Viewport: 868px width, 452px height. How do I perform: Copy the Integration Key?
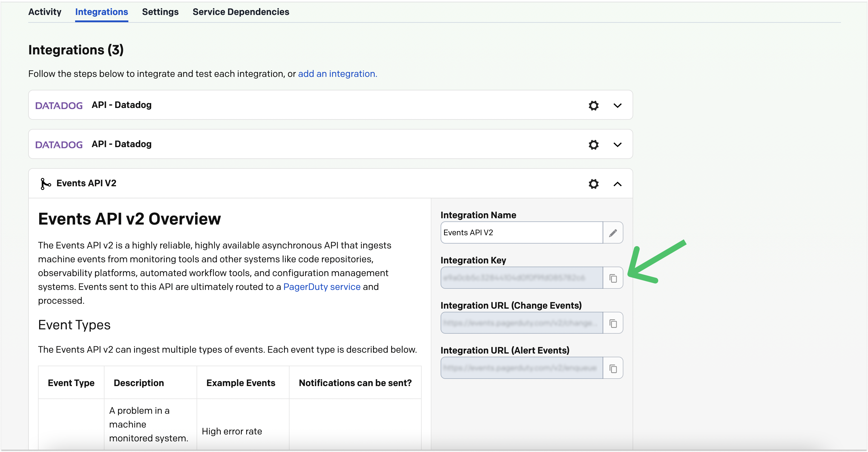pyautogui.click(x=613, y=278)
